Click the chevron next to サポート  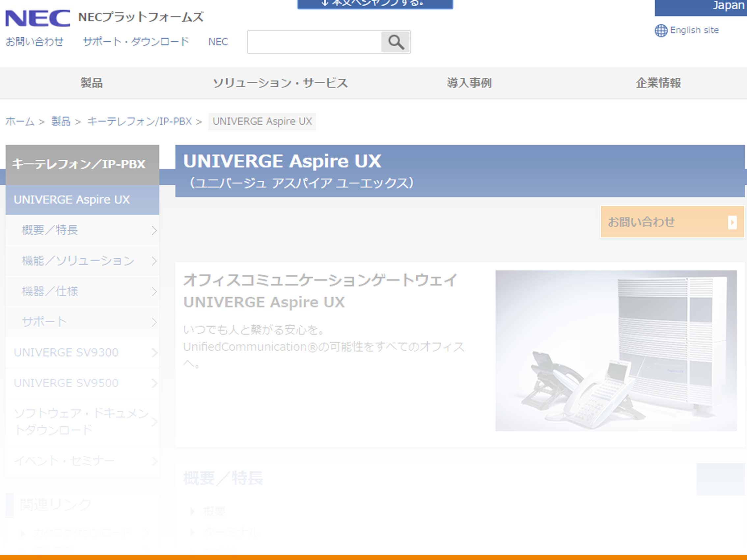pos(154,322)
